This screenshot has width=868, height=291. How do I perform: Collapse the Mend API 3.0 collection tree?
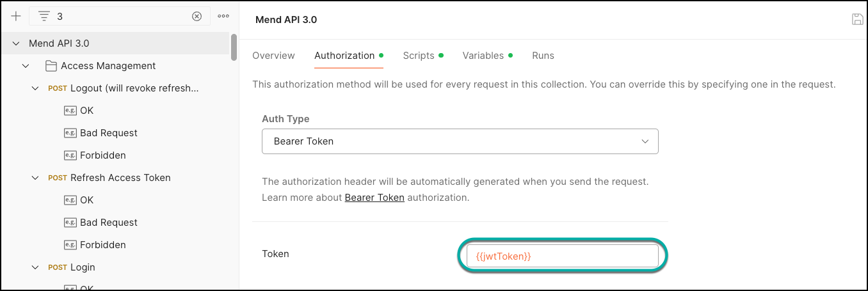pyautogui.click(x=16, y=43)
